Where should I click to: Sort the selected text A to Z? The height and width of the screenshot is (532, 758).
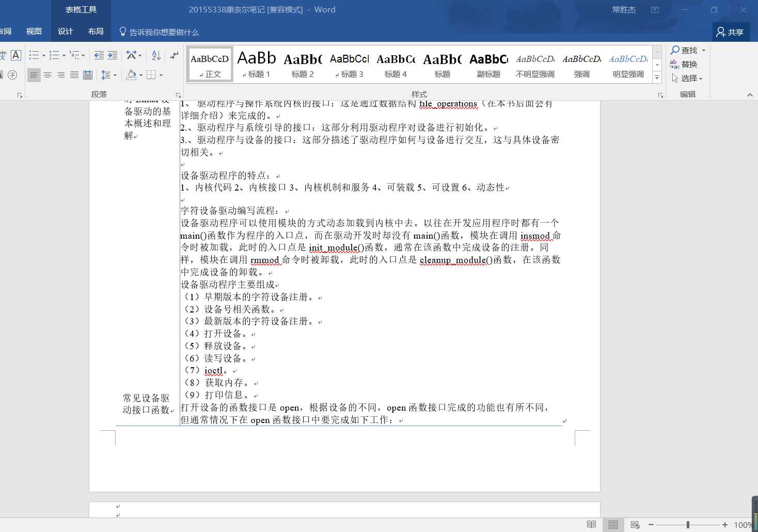pos(156,55)
